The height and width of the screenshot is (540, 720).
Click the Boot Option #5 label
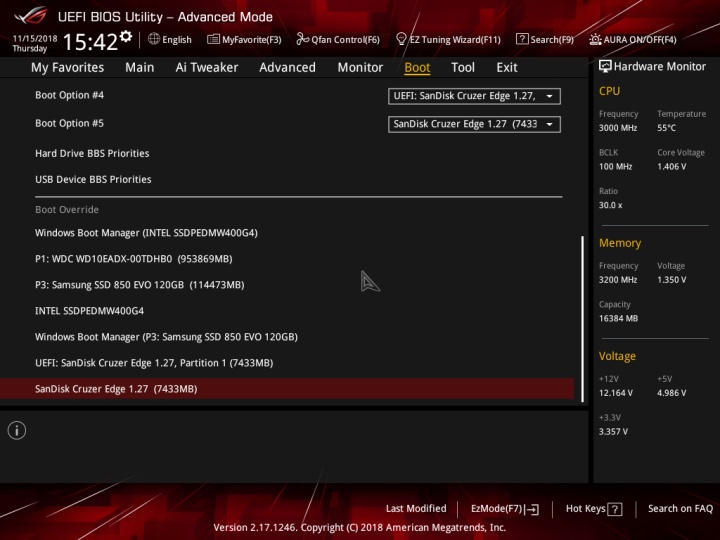(x=69, y=123)
